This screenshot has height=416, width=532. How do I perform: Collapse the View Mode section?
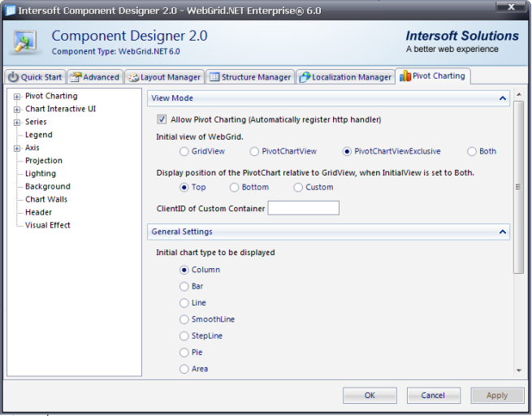(x=503, y=98)
